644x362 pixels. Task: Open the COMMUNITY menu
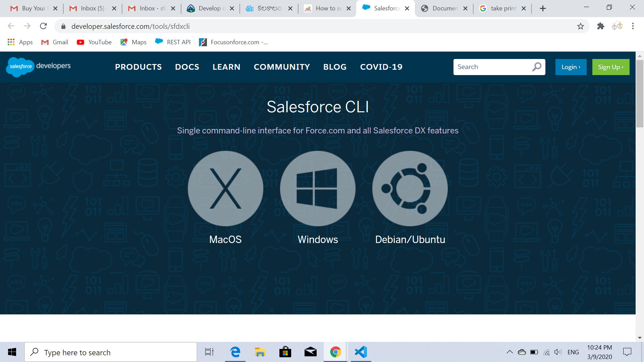282,67
